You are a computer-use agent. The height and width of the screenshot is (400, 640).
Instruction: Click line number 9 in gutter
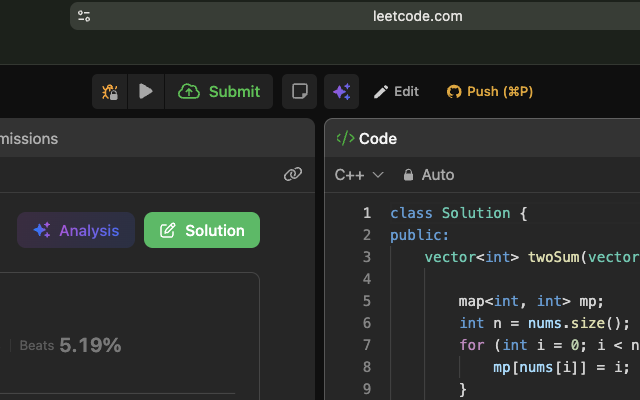point(367,389)
